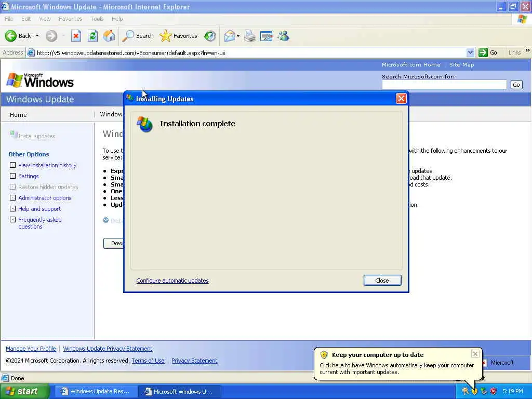Image resolution: width=532 pixels, height=399 pixels.
Task: Open the History clock icon
Action: pos(210,36)
